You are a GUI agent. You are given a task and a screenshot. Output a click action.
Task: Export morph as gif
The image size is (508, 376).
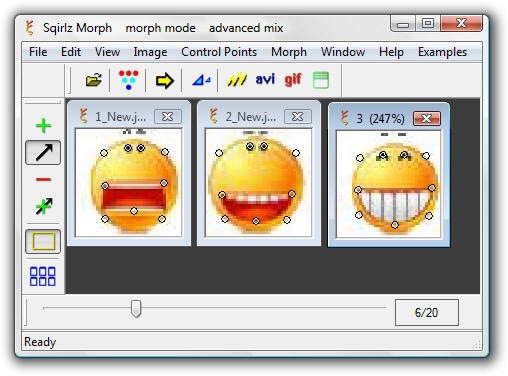293,80
